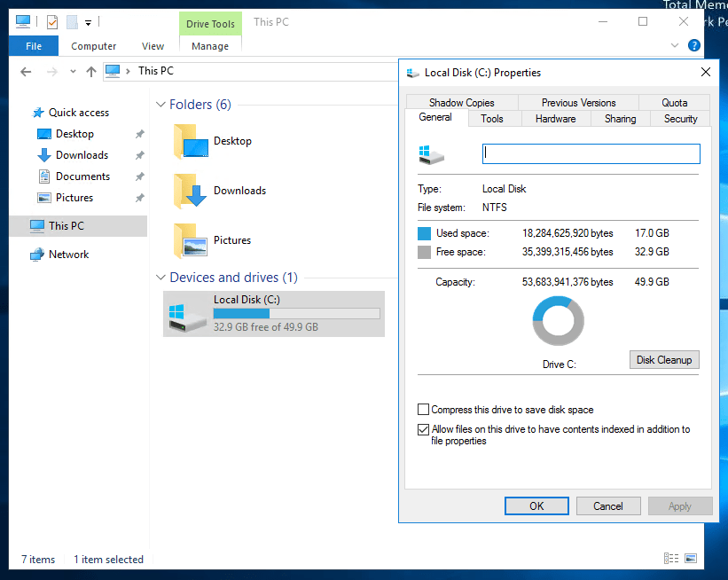Uncheck Allow files to have contents indexed
Viewport: 728px width, 580px height.
[424, 429]
